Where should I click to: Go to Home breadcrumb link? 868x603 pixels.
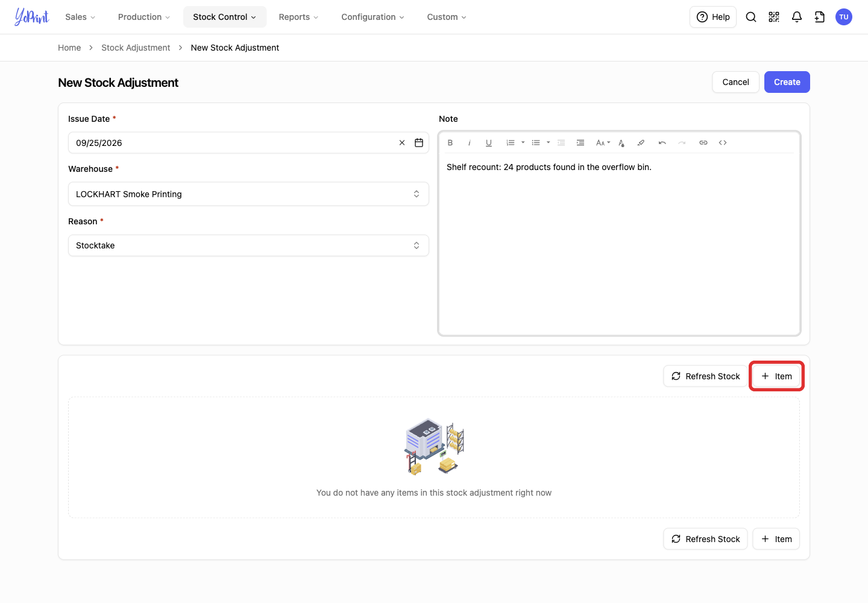pos(69,48)
